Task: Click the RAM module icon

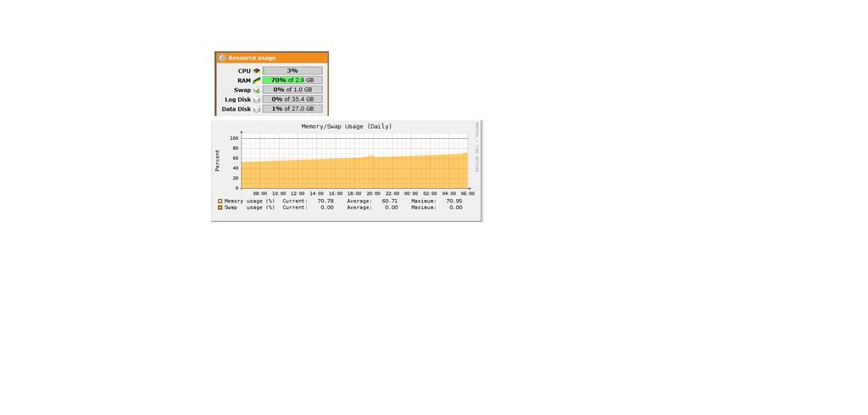Action: point(256,80)
